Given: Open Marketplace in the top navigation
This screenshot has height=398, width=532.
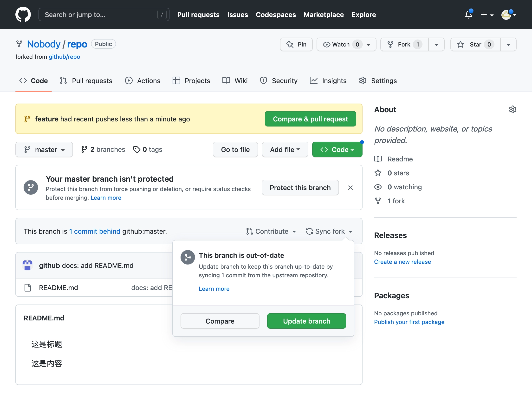Looking at the screenshot, I should coord(324,15).
